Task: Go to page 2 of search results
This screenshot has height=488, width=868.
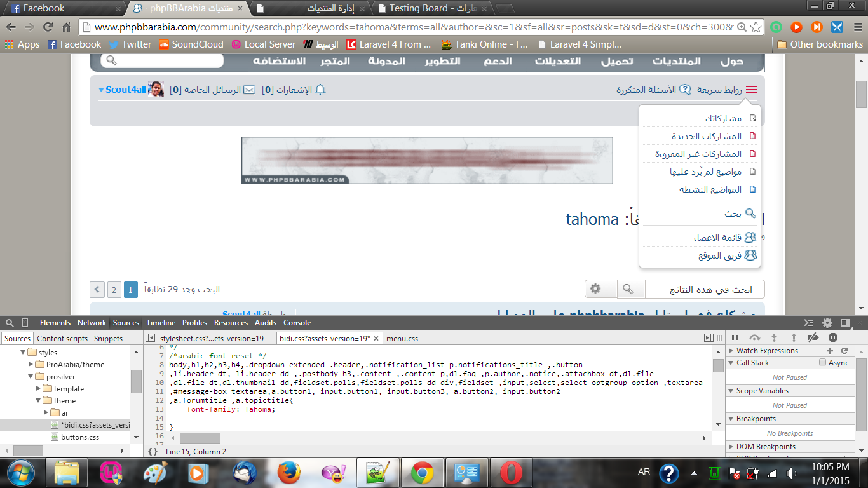Action: (114, 290)
